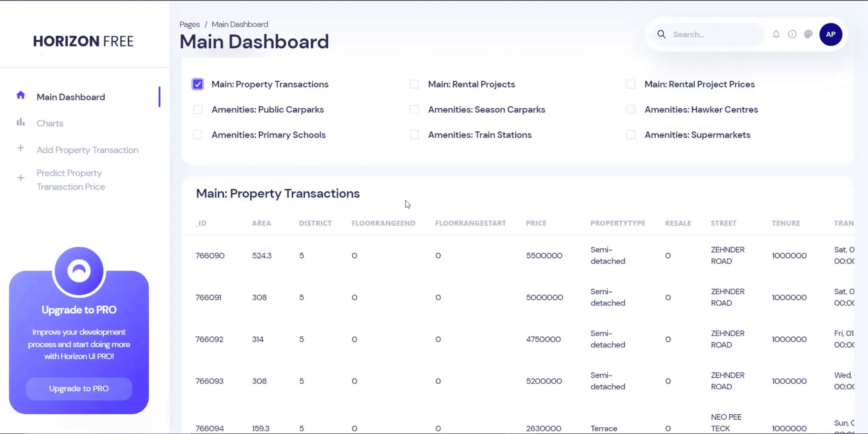Enable Amenities: Primary Schools checkbox
Viewport: 868px width, 434px height.
198,135
